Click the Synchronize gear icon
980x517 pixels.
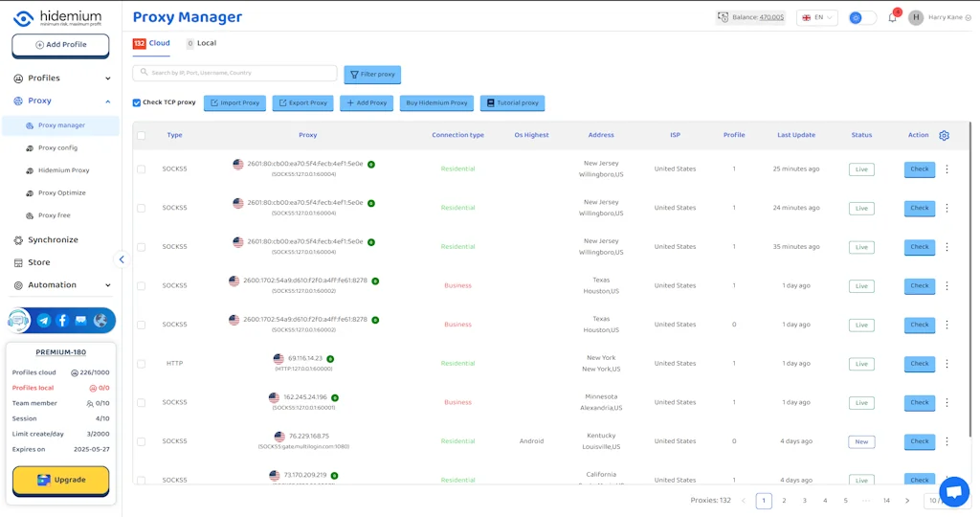pyautogui.click(x=18, y=240)
